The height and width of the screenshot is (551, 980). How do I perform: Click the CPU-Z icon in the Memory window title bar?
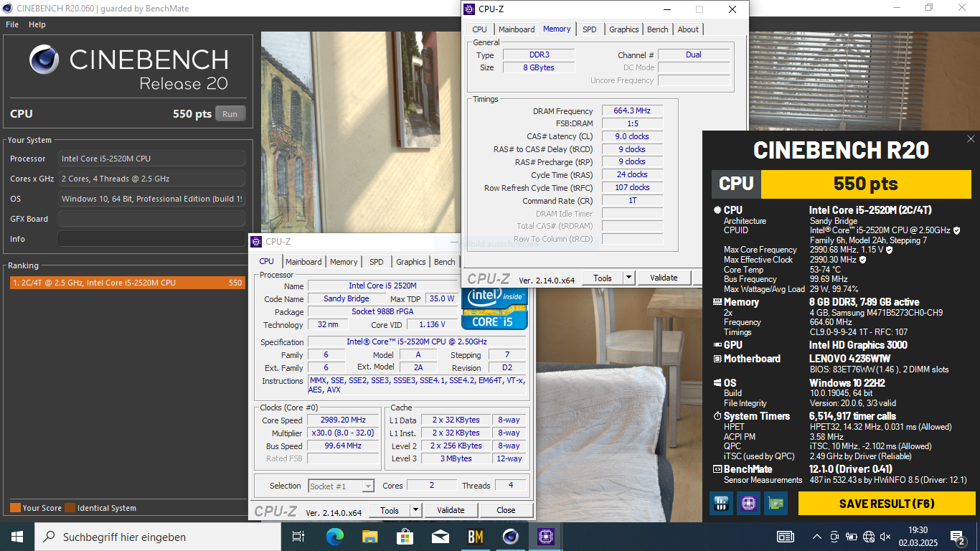click(x=469, y=9)
